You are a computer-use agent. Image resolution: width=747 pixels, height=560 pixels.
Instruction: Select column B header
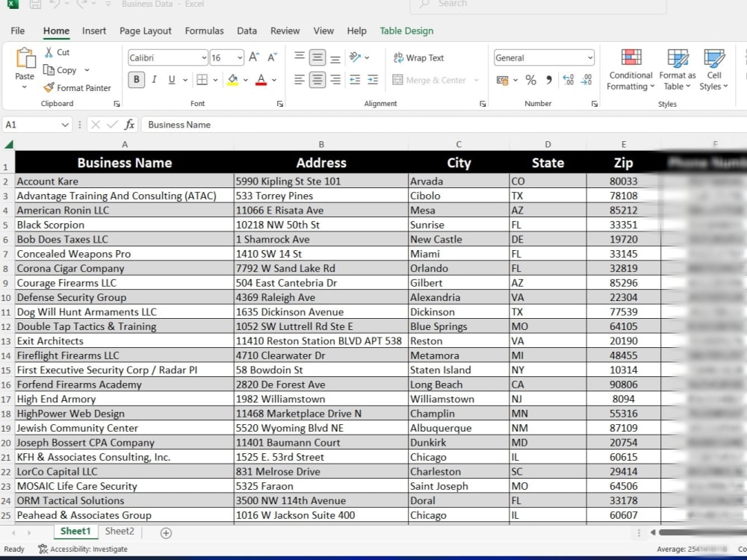pyautogui.click(x=321, y=144)
